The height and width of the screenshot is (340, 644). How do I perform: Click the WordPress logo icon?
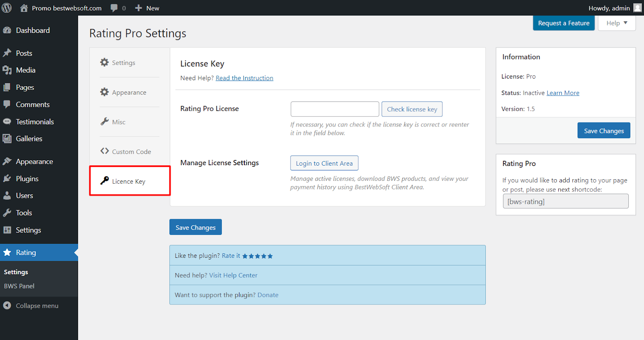[x=7, y=8]
